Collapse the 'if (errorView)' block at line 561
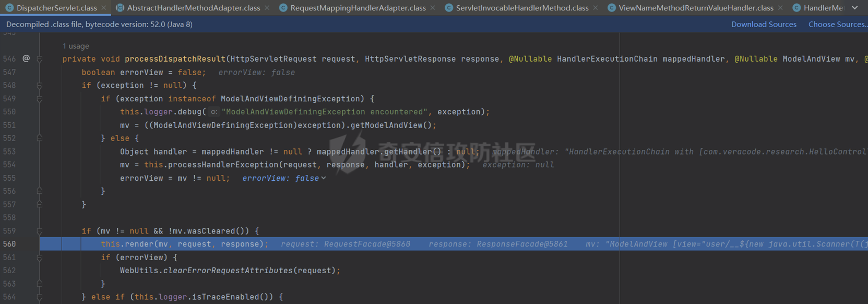 [x=40, y=258]
